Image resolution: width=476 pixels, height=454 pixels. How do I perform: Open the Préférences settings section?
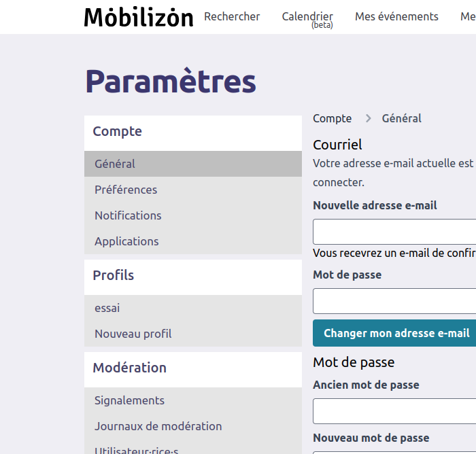pyautogui.click(x=126, y=190)
